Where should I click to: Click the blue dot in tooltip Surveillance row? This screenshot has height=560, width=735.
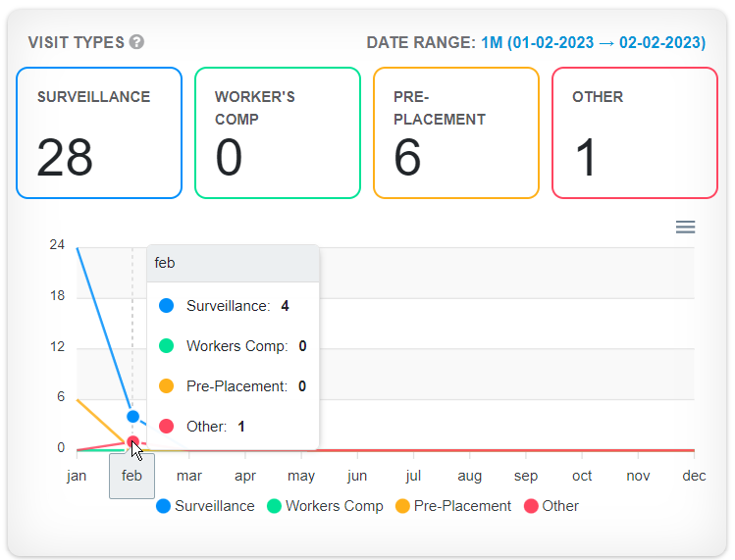pos(166,306)
